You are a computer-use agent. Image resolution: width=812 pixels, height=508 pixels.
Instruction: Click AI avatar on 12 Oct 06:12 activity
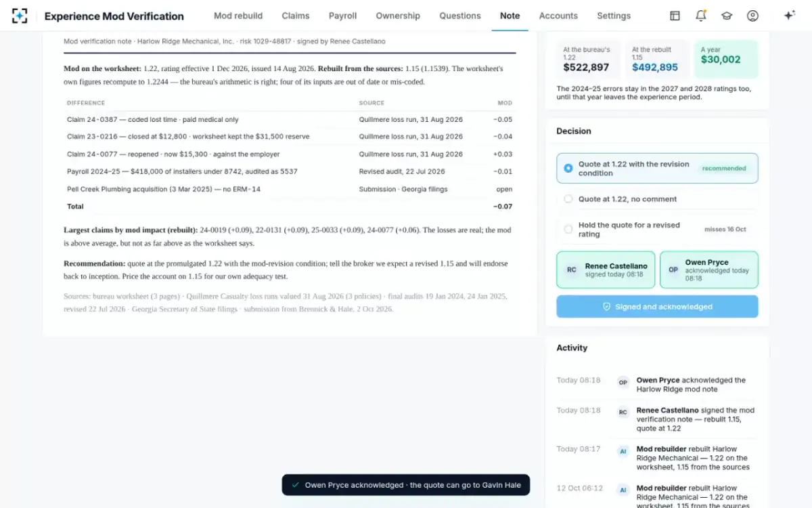pos(623,490)
